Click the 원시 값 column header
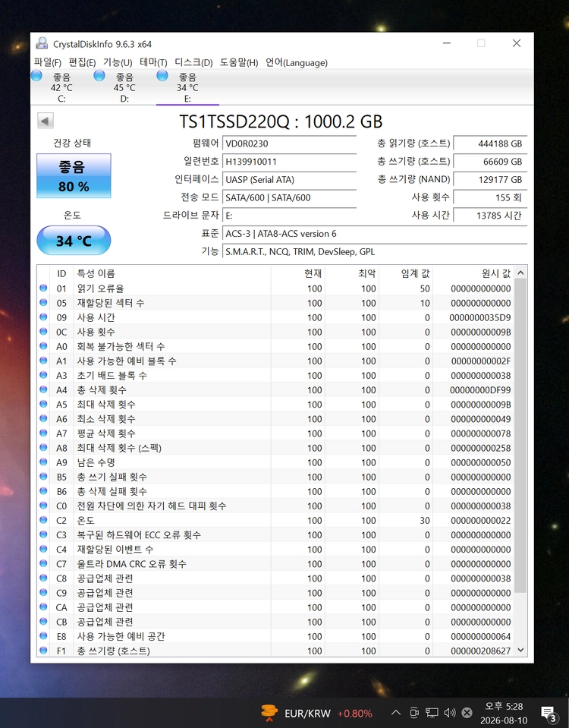Screen dimensions: 569x728 pyautogui.click(x=473, y=273)
